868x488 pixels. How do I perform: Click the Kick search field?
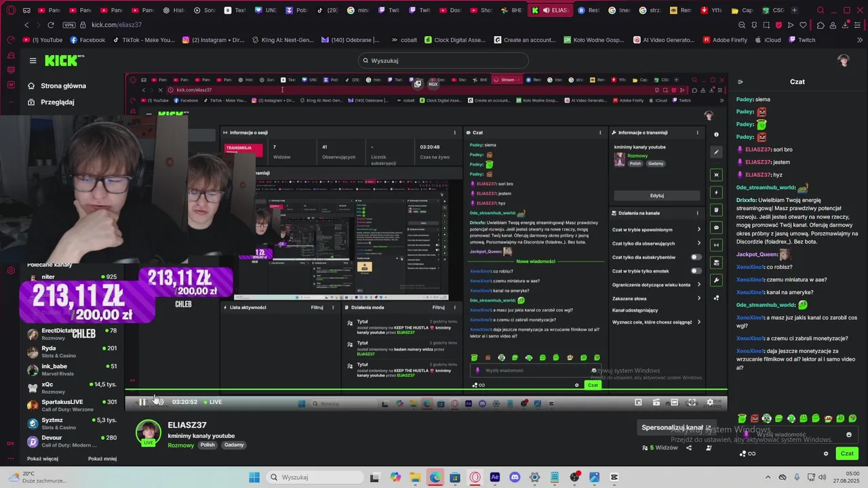442,60
